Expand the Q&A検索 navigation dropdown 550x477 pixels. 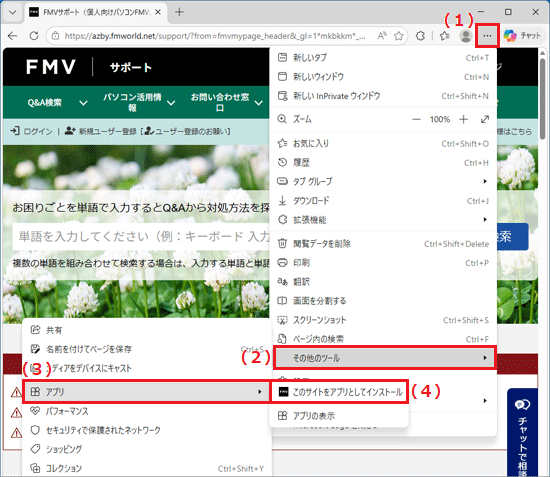tap(57, 102)
